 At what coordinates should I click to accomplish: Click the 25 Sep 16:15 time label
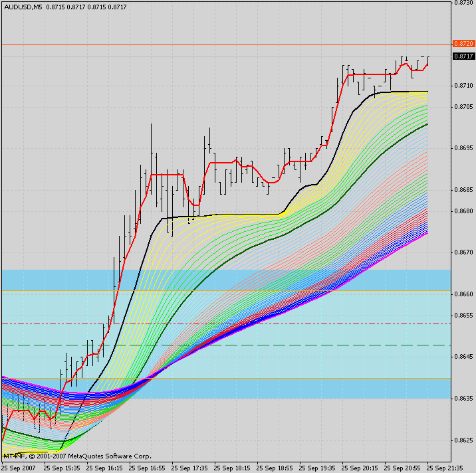coord(104,468)
